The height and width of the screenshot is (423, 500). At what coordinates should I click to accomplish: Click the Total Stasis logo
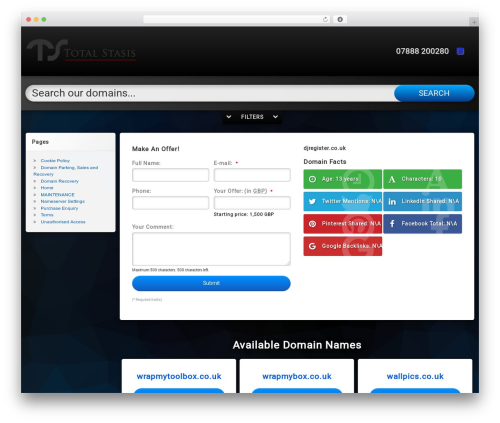81,50
